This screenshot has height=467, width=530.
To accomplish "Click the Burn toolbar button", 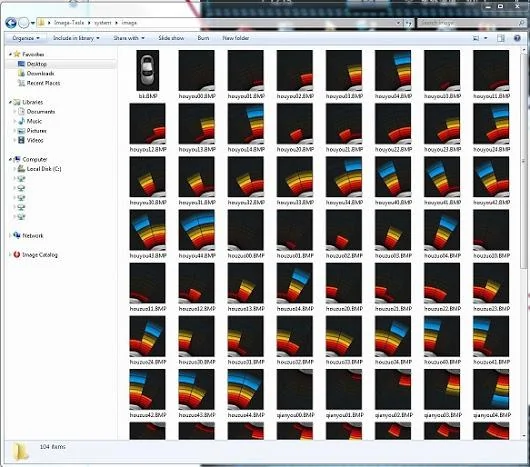I will click(x=203, y=38).
